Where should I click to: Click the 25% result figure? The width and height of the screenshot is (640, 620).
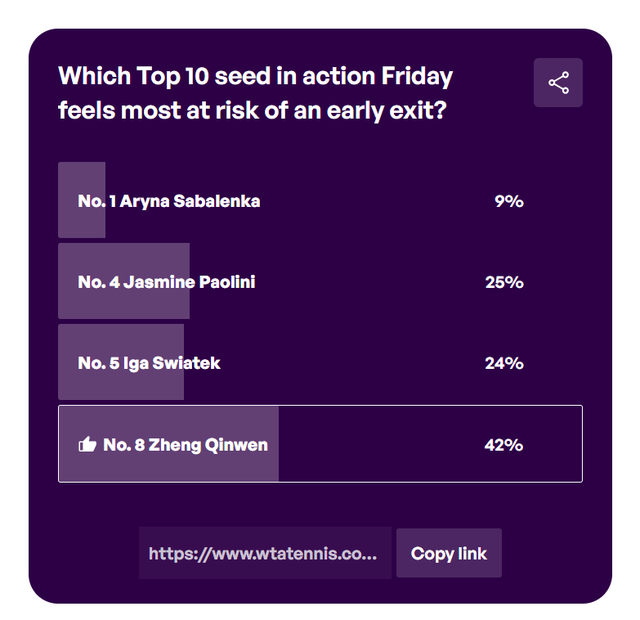point(504,282)
